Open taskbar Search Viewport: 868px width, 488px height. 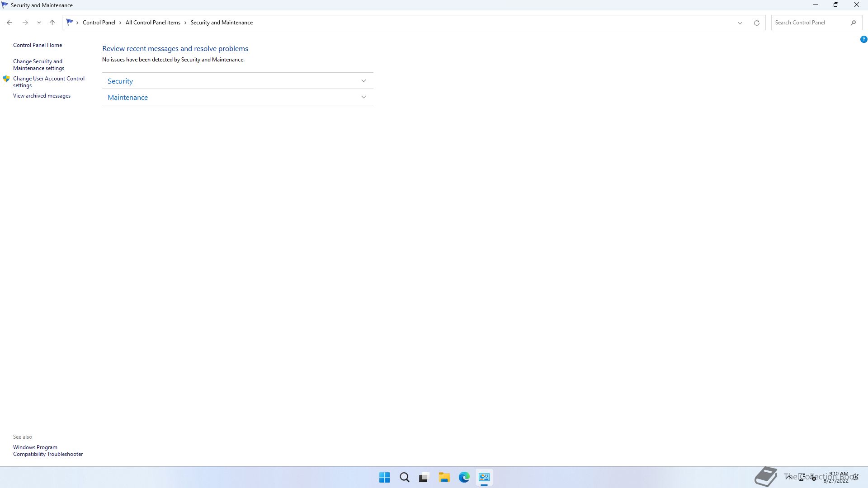click(404, 477)
